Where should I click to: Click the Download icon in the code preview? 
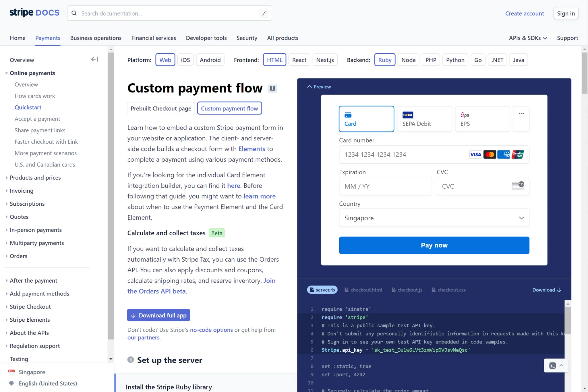559,290
